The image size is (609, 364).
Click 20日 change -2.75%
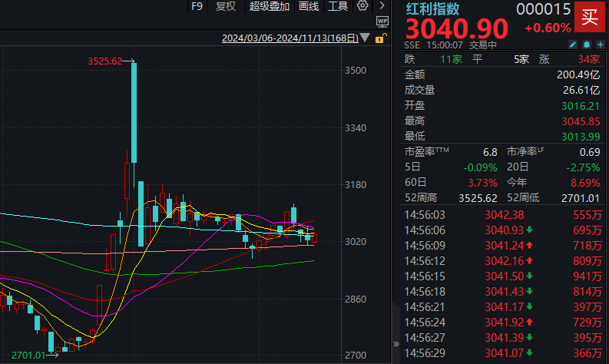tap(583, 167)
